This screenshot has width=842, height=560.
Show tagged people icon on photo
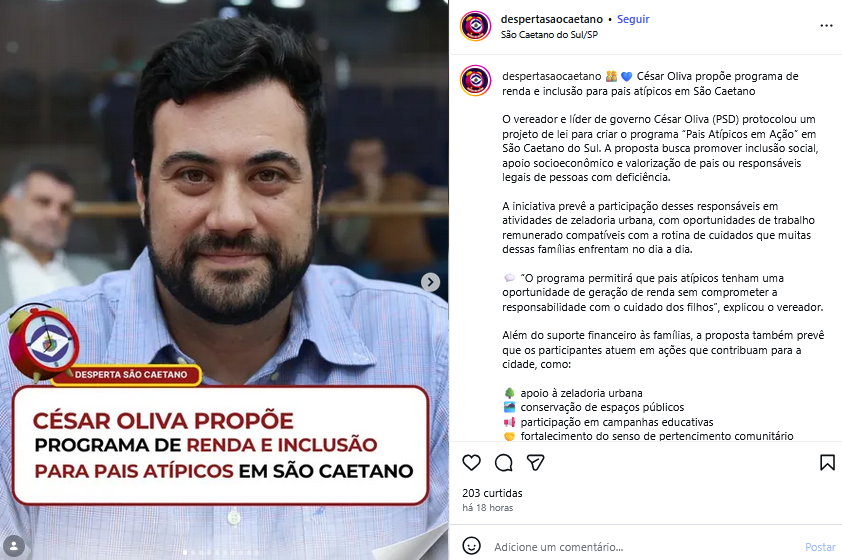(x=14, y=546)
